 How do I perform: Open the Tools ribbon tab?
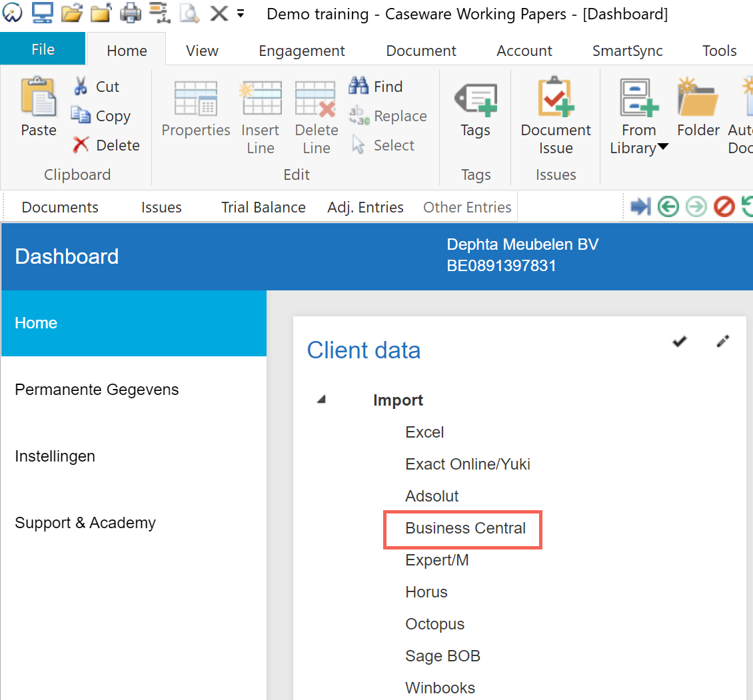(720, 51)
